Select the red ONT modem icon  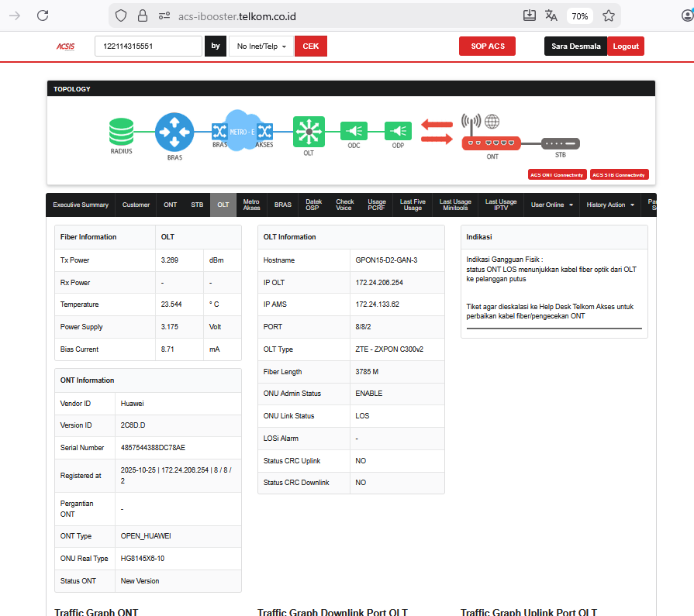coord(492,143)
